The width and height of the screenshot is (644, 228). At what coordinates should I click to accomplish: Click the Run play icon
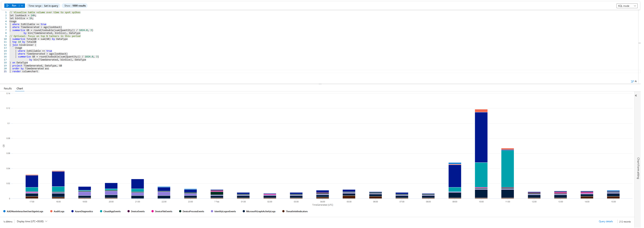point(8,6)
